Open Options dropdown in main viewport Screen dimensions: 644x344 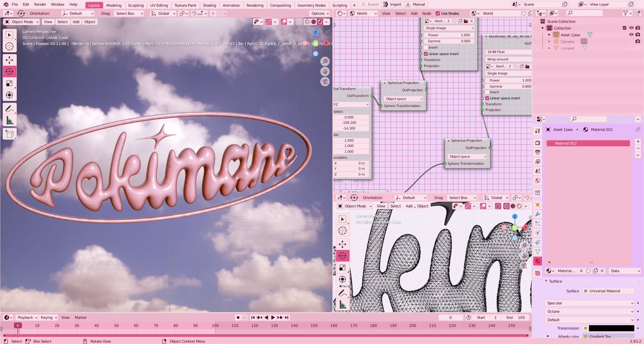319,13
